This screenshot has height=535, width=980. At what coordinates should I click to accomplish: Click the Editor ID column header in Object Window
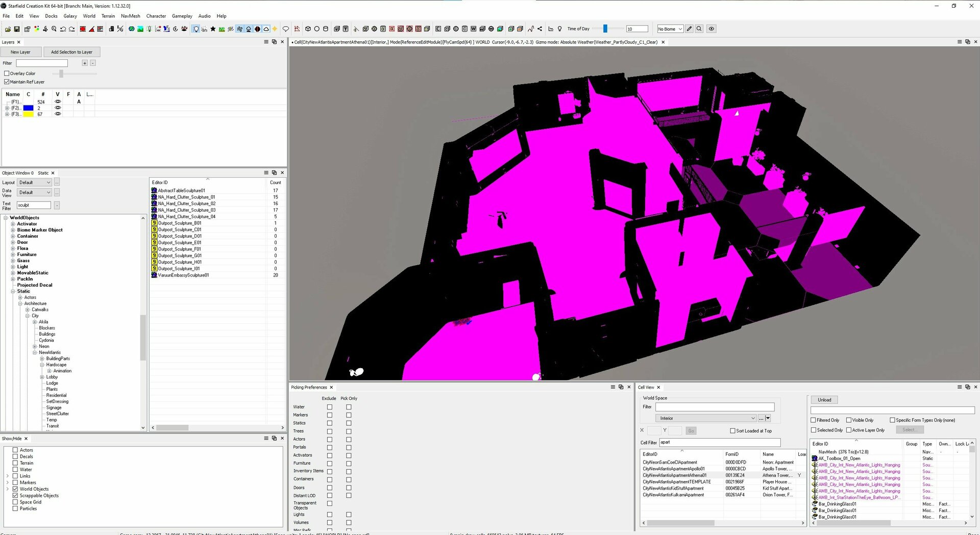pos(208,183)
